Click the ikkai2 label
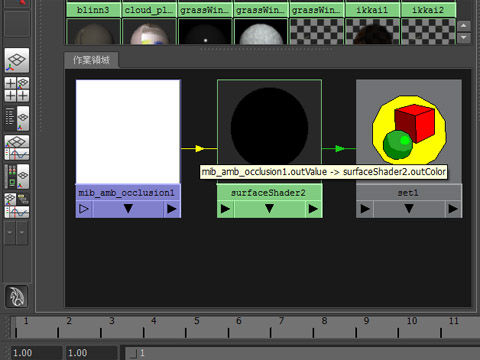The height and width of the screenshot is (360, 480). 428,10
